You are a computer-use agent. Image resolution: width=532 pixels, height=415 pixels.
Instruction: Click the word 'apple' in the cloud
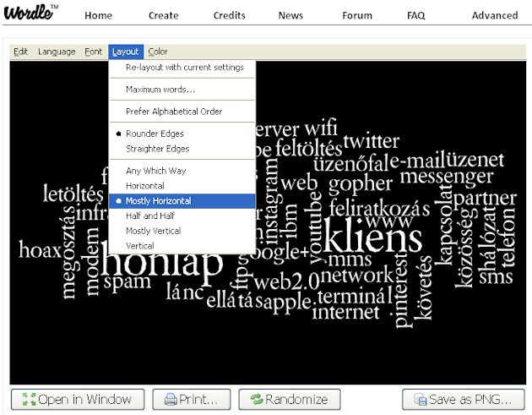[287, 304]
